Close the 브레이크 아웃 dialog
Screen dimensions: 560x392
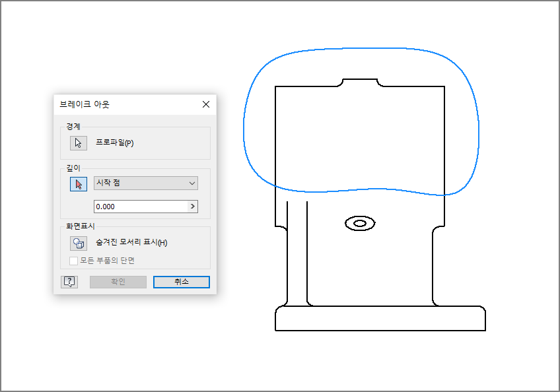pos(205,104)
